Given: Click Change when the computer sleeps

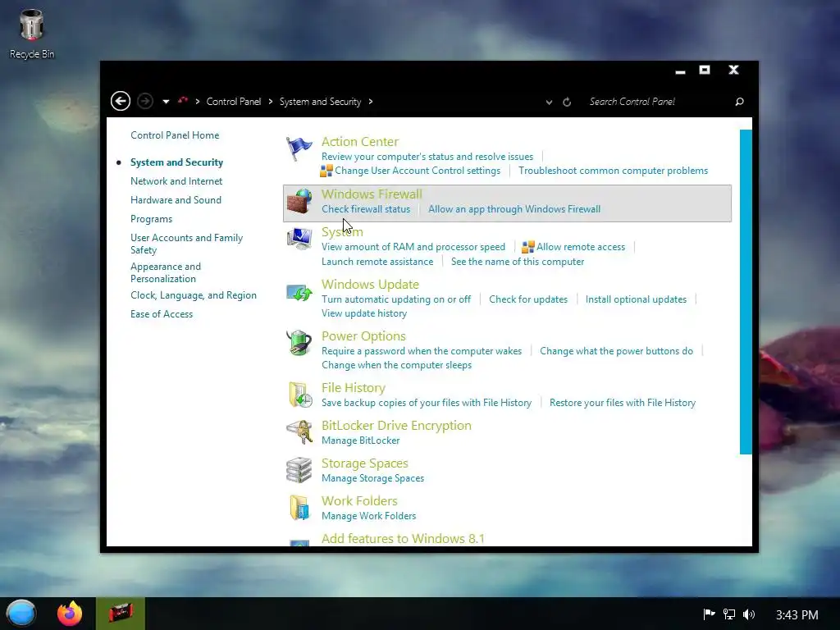Looking at the screenshot, I should [x=396, y=365].
